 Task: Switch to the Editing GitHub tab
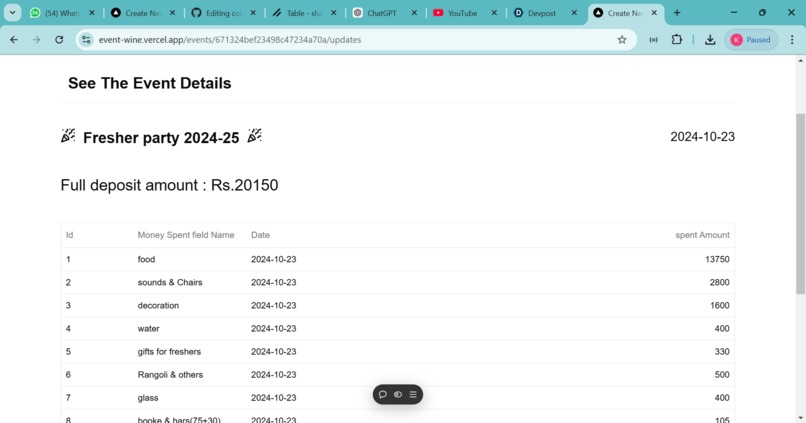tap(223, 13)
